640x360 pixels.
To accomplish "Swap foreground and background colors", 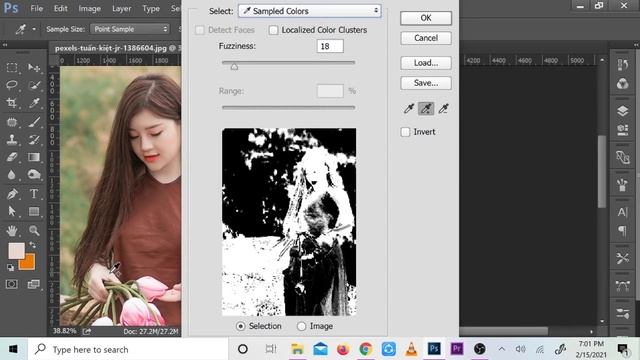I will (32, 245).
